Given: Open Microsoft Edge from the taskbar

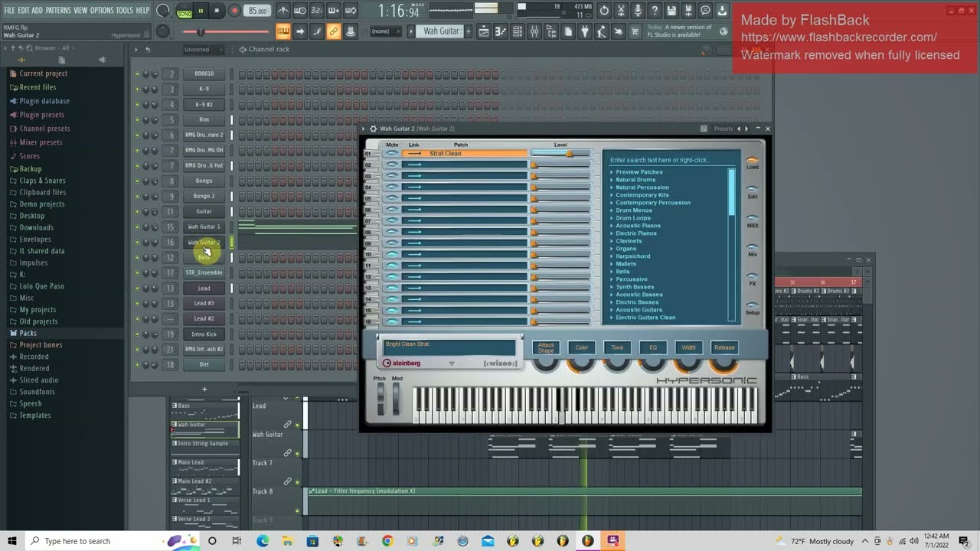Looking at the screenshot, I should [263, 541].
